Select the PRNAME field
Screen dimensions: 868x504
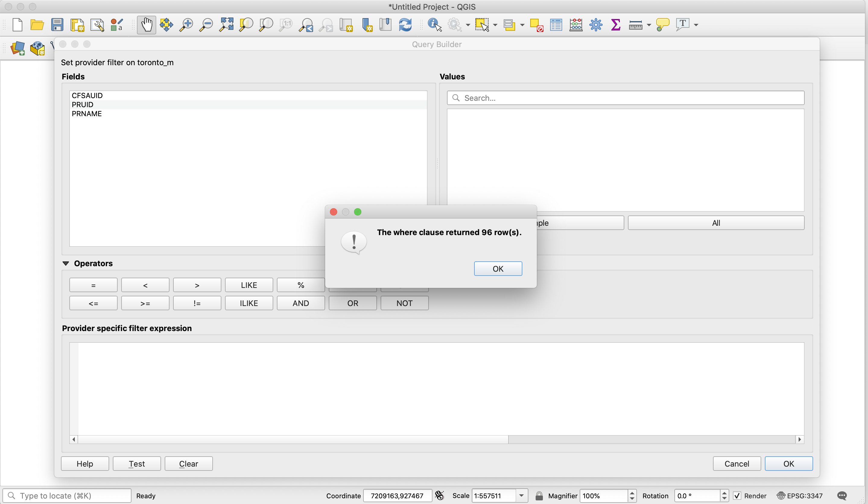[87, 114]
